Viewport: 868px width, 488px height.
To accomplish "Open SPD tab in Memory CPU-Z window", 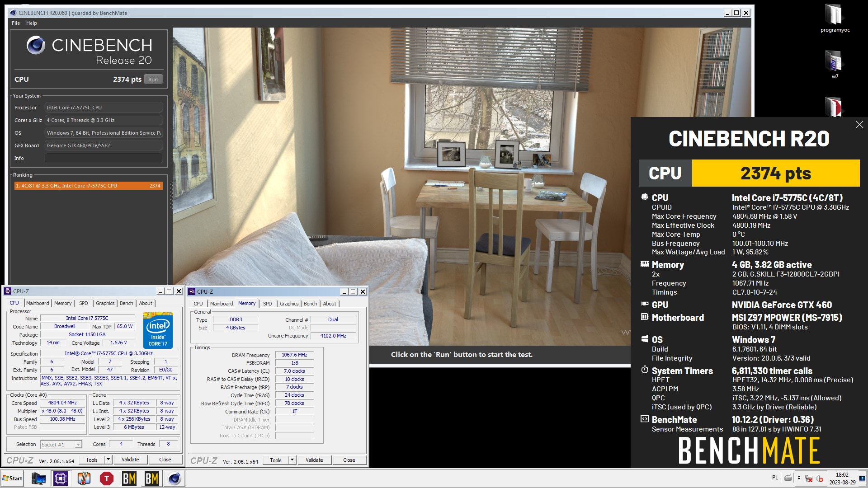I will tap(268, 304).
